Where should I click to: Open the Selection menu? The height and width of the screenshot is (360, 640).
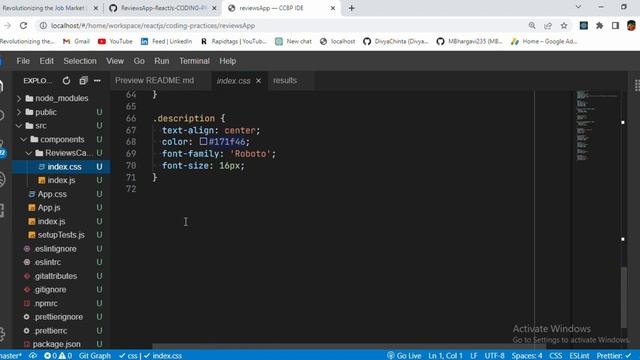pos(80,61)
